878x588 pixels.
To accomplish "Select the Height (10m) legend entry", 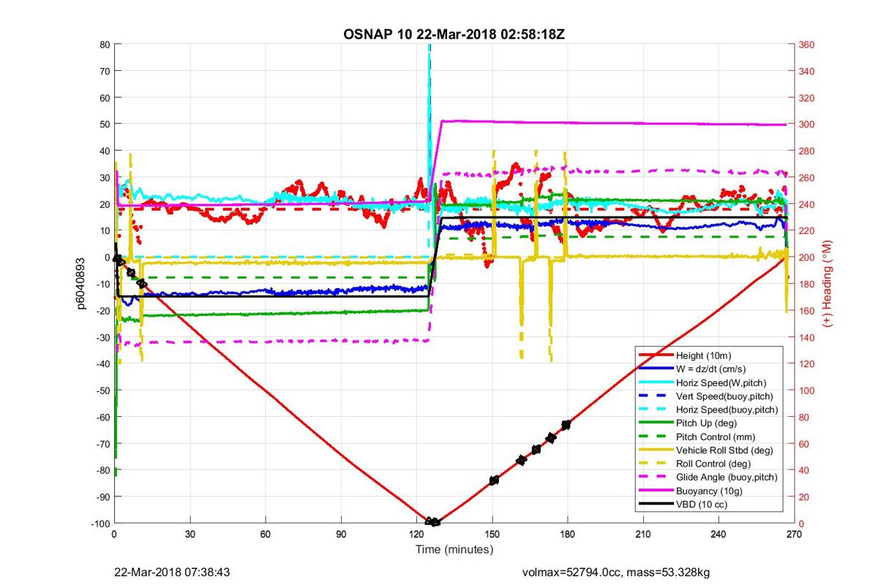I will pos(709,355).
